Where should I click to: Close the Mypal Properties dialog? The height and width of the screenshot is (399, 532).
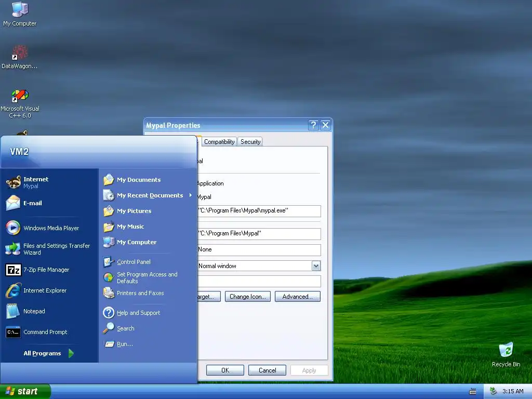(325, 125)
